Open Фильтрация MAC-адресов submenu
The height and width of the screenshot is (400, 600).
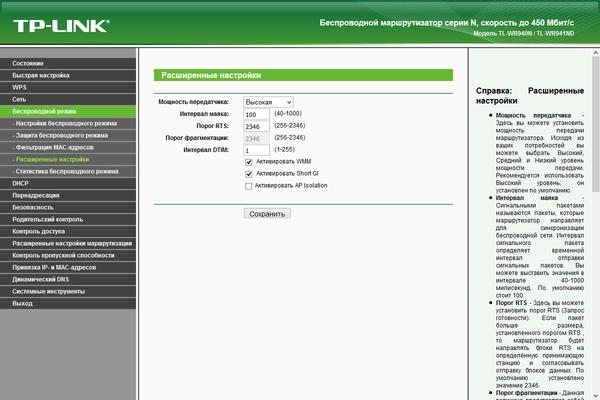coord(68,147)
